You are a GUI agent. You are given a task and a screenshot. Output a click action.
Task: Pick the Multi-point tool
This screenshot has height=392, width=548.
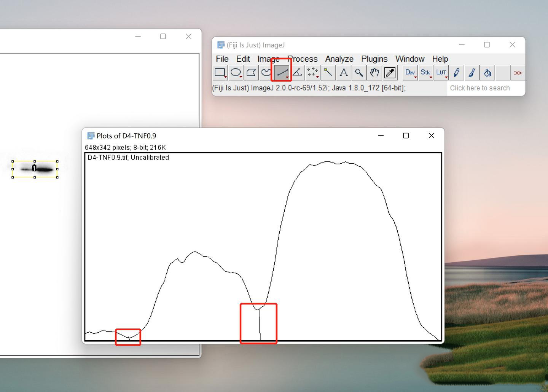312,73
